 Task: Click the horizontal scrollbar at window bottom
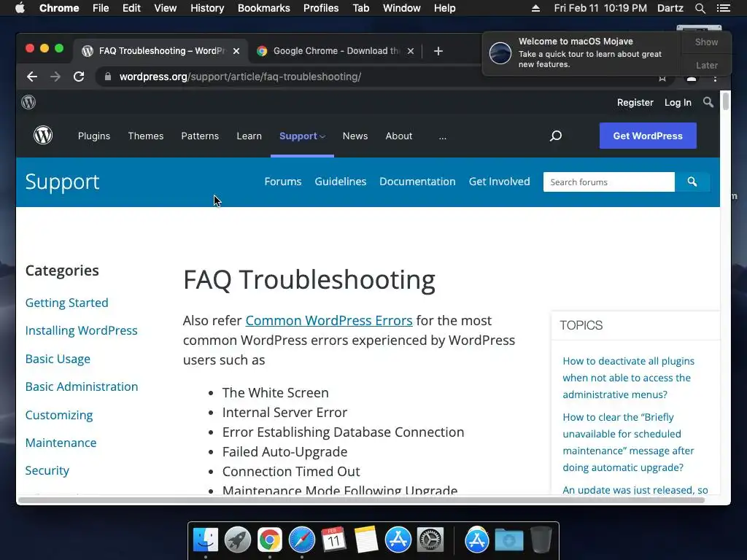click(360, 500)
